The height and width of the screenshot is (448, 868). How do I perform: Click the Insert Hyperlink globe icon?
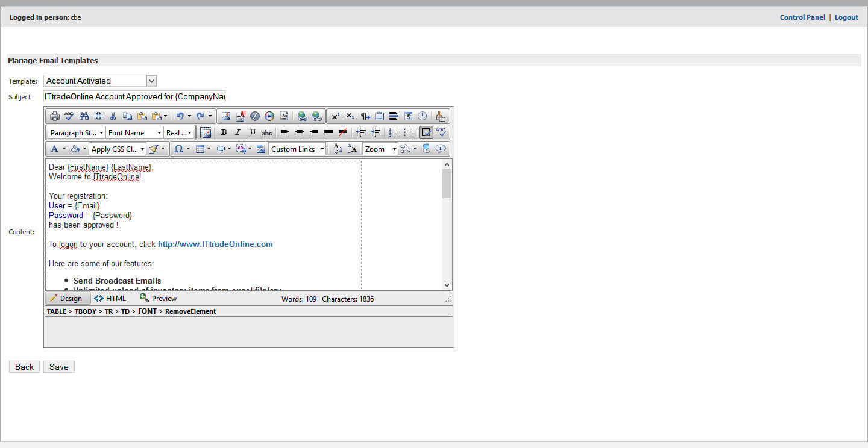(x=303, y=116)
